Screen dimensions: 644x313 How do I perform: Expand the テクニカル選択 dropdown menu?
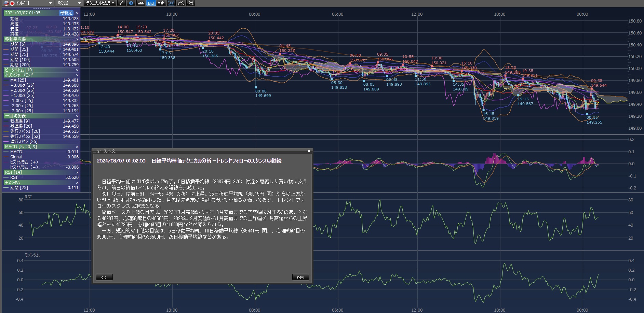(100, 3)
